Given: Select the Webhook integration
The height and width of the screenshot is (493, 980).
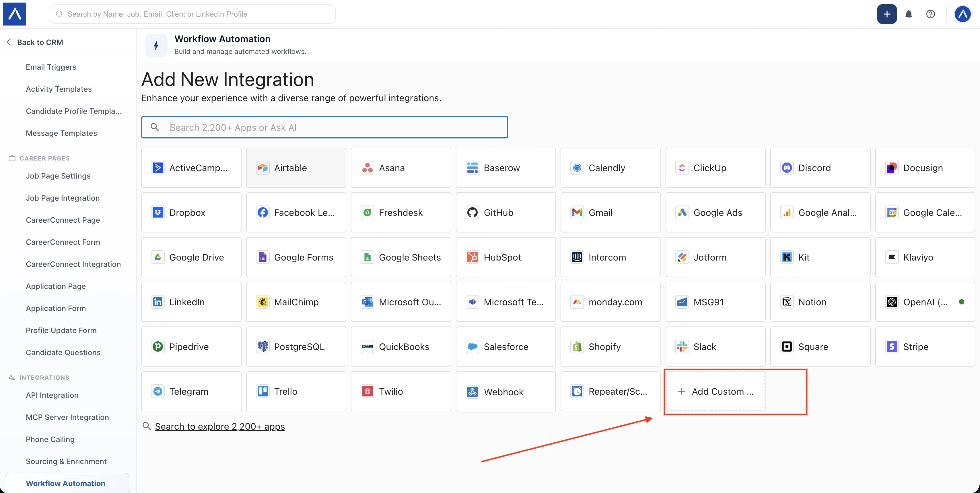Looking at the screenshot, I should pyautogui.click(x=505, y=392).
